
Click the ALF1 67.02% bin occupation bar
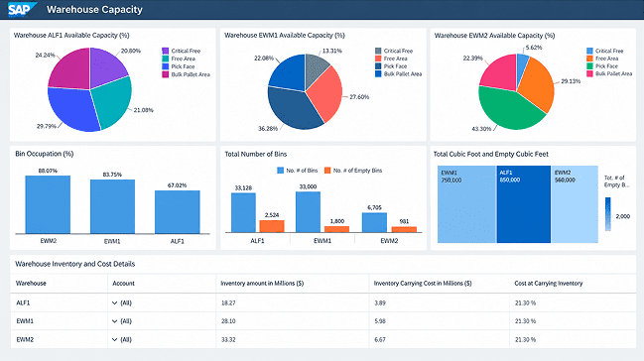(178, 212)
